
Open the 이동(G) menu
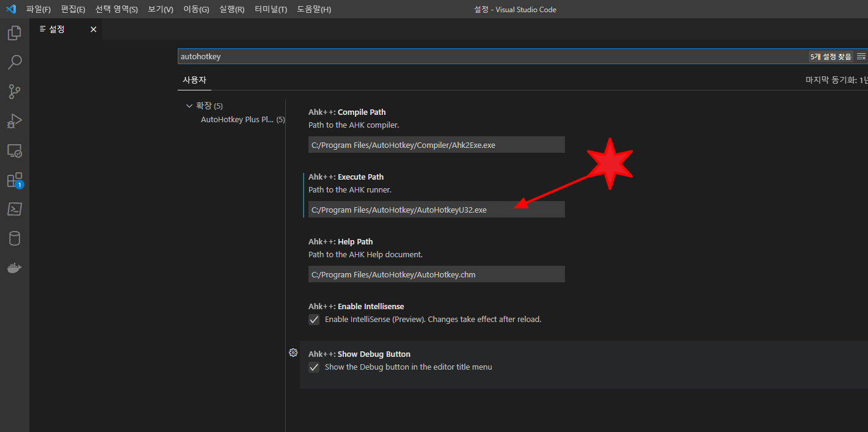196,10
